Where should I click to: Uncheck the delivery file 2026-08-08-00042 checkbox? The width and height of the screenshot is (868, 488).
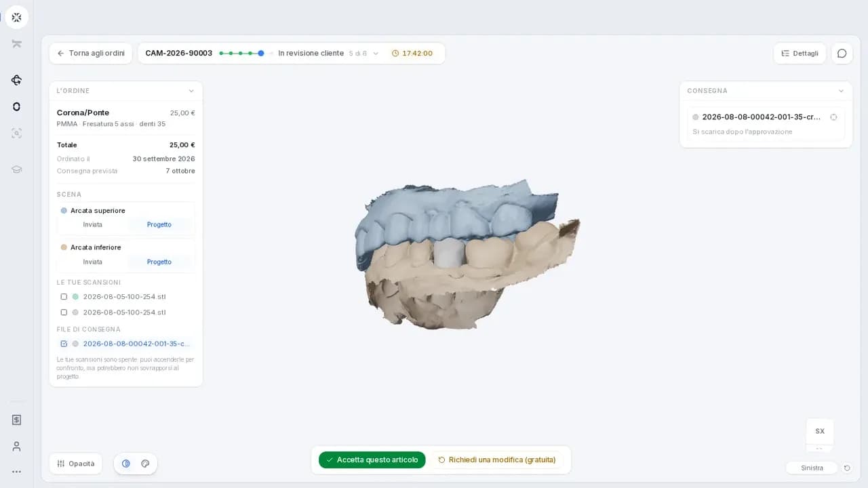(64, 344)
